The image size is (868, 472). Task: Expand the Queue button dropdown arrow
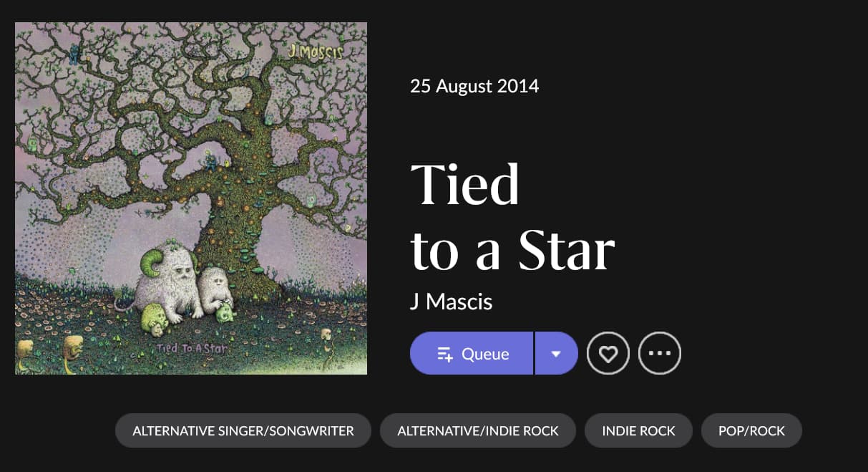pyautogui.click(x=556, y=353)
